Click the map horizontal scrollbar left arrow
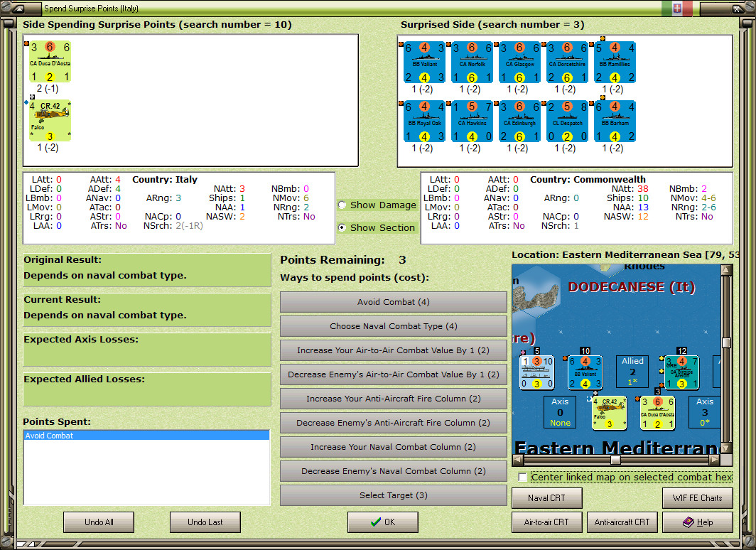The height and width of the screenshot is (550, 756). pos(518,460)
